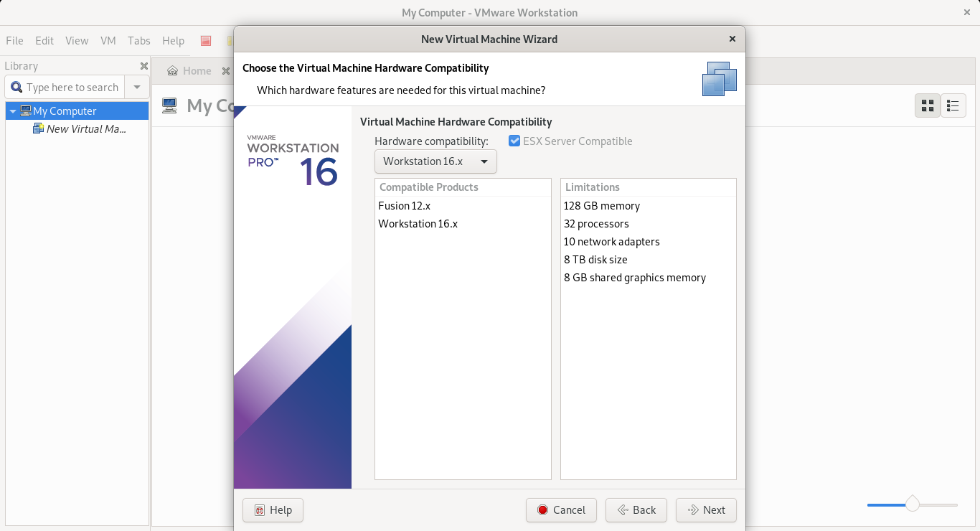Screen dimensions: 980x531
Task: Click the large My Computer page icon
Action: (x=169, y=106)
